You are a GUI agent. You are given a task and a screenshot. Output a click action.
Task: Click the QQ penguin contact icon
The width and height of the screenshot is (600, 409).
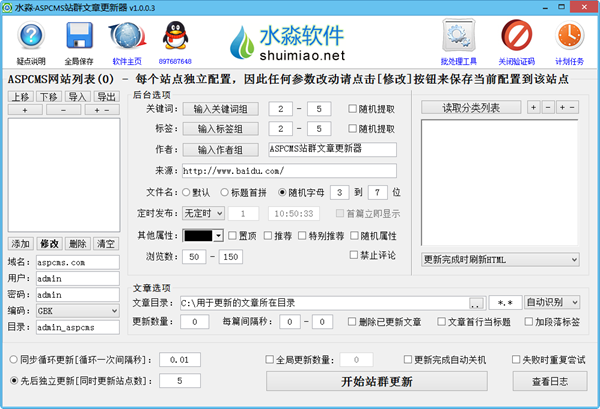pos(174,38)
